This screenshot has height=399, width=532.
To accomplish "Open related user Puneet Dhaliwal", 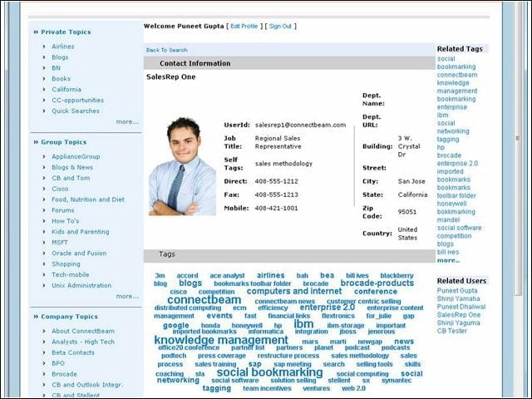I will pyautogui.click(x=461, y=307).
